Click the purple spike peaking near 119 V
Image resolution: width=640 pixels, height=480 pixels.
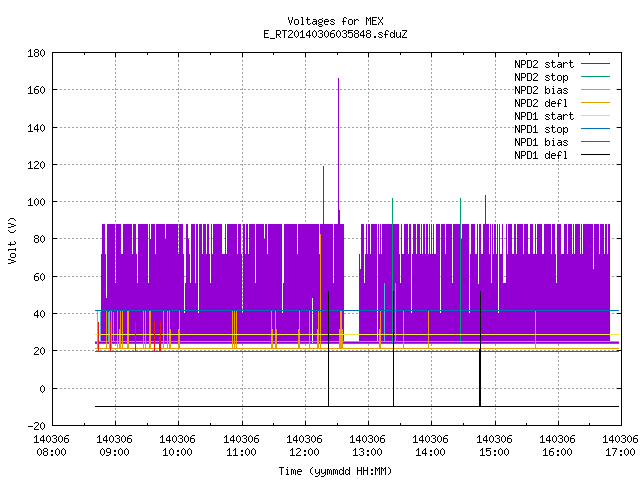324,195
